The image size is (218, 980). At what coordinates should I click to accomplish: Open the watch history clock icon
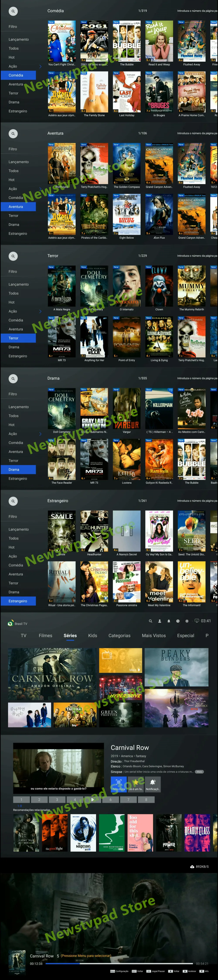point(178,621)
